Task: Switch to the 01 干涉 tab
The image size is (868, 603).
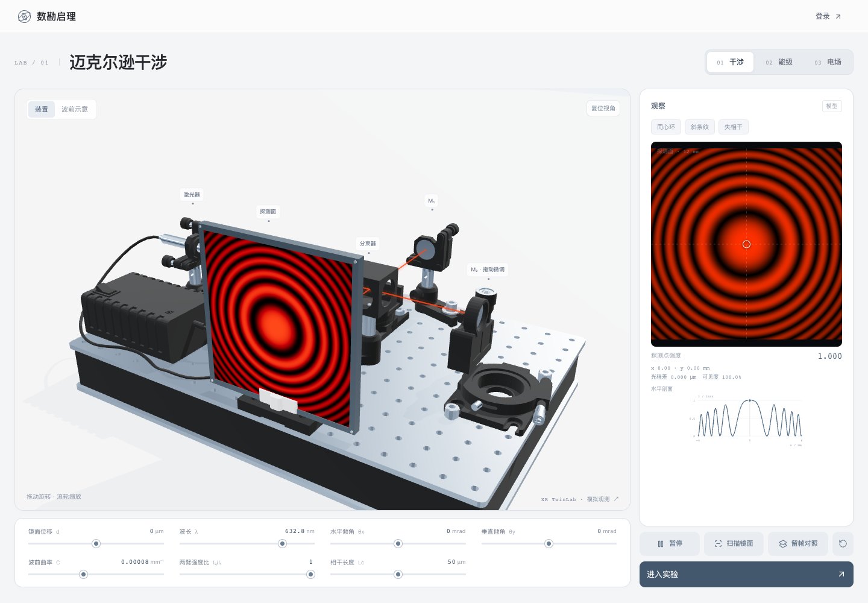Action: 730,62
